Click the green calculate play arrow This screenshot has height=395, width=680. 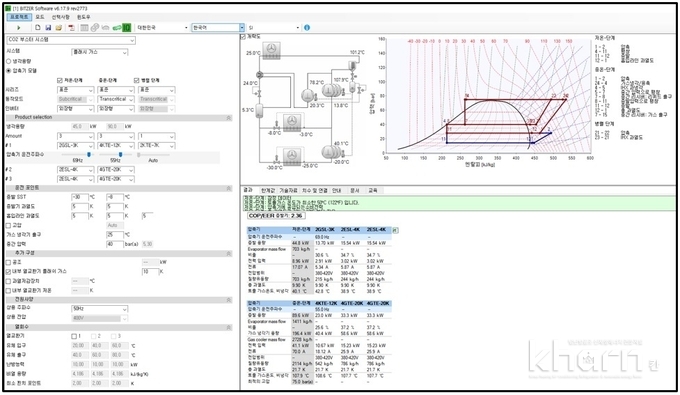coord(19,28)
